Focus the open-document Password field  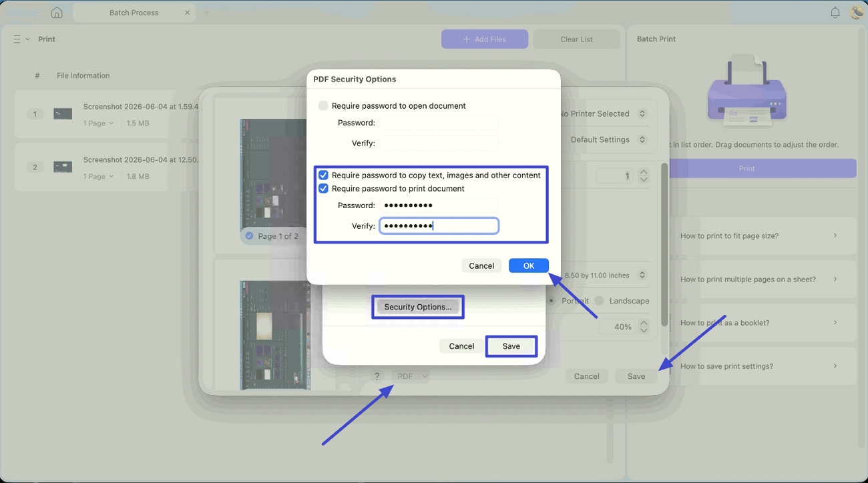point(439,123)
